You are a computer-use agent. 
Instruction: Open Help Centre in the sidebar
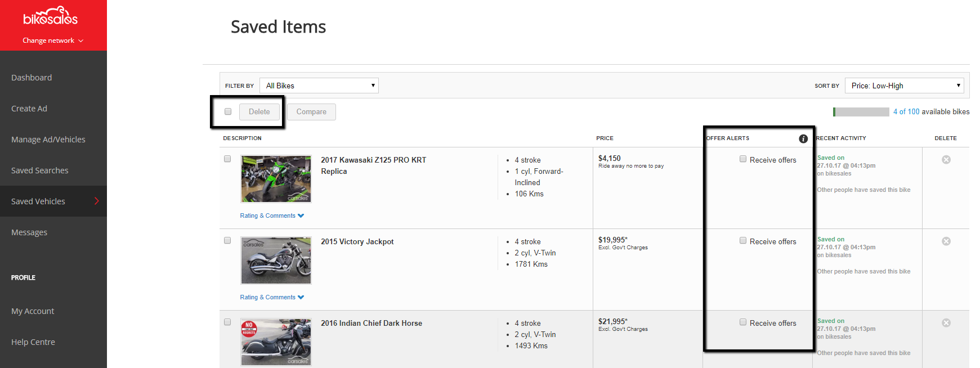33,342
